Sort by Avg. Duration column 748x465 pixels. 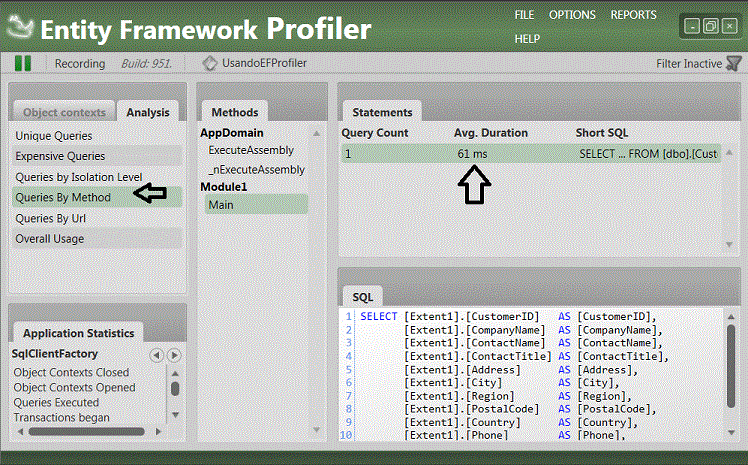pyautogui.click(x=491, y=133)
